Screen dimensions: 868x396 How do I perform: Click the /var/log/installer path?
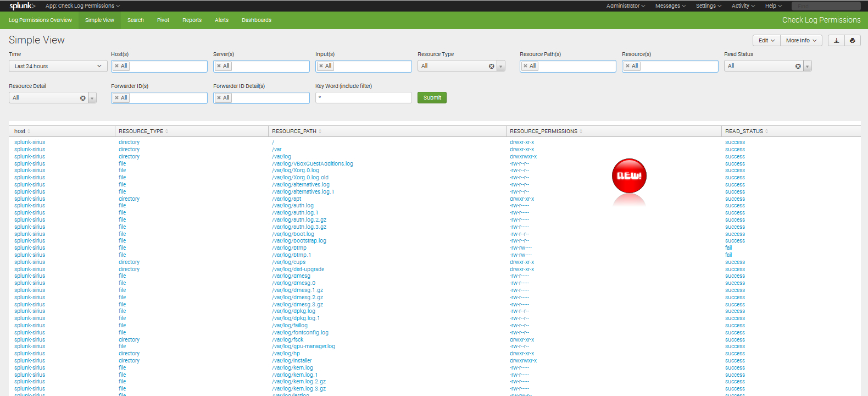click(x=292, y=361)
